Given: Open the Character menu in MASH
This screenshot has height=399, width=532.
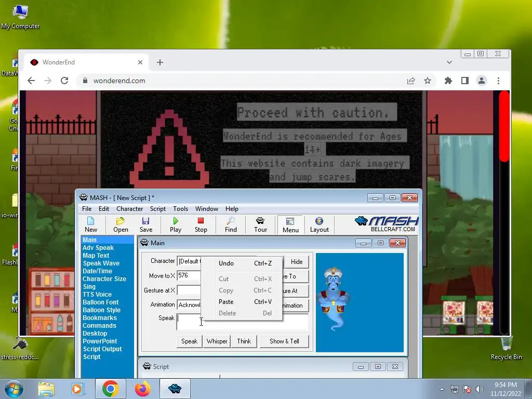Looking at the screenshot, I should click(129, 209).
